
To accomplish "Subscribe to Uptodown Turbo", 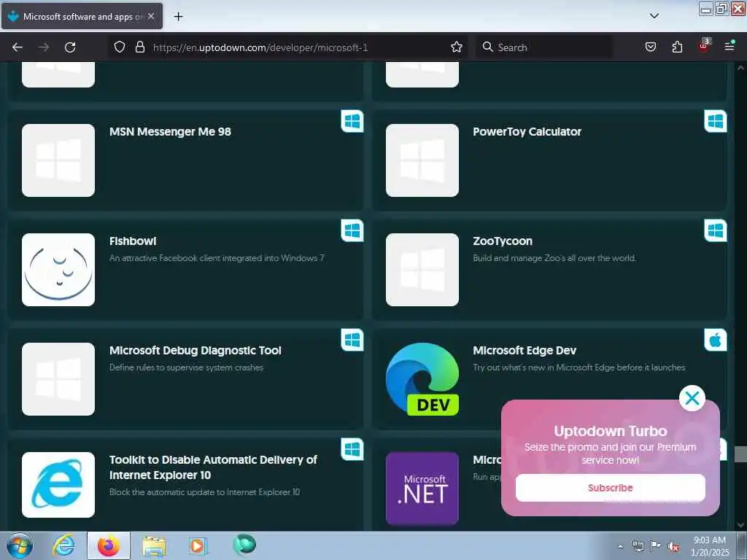I will (611, 488).
